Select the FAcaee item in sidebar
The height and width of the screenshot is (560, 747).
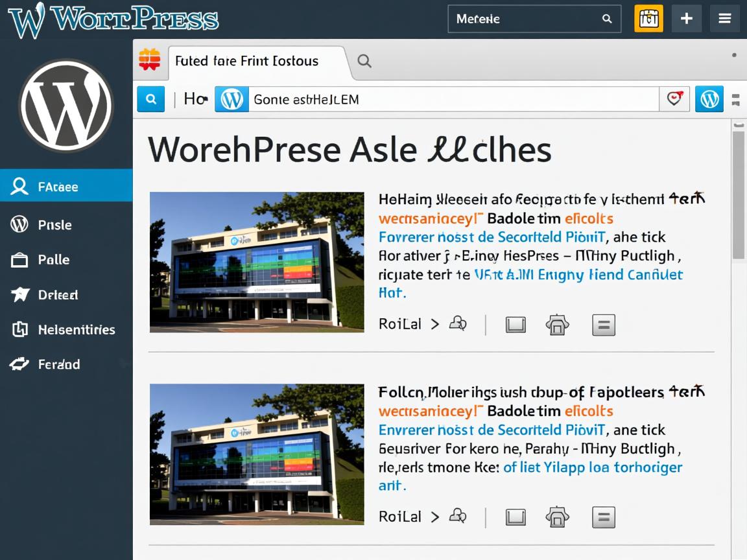(66, 187)
